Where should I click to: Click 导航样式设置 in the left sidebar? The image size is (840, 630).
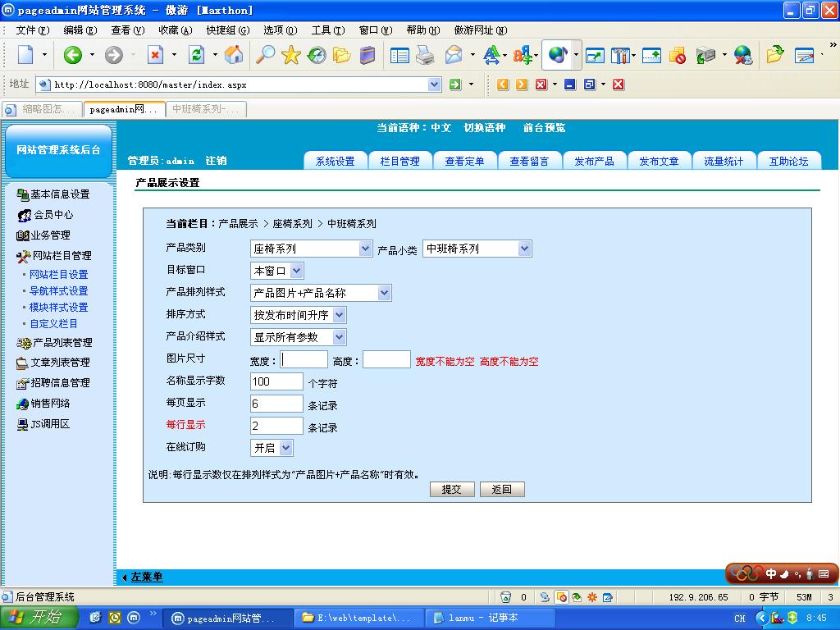[x=58, y=291]
